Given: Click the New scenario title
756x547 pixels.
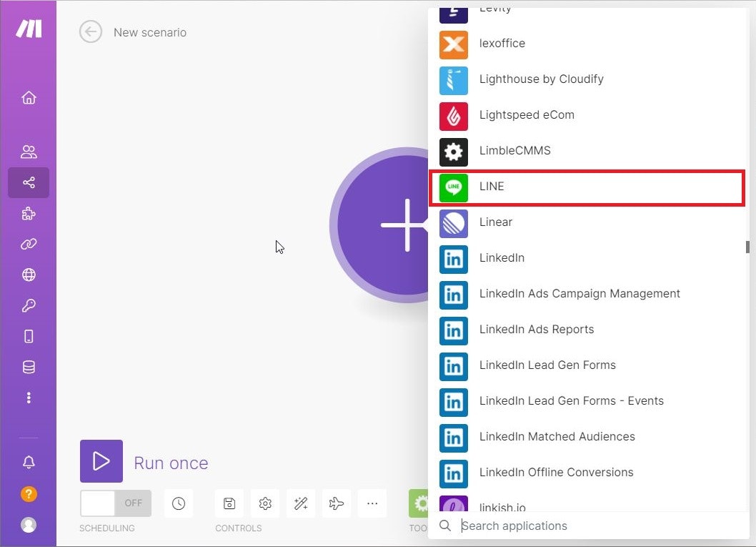Looking at the screenshot, I should point(150,32).
